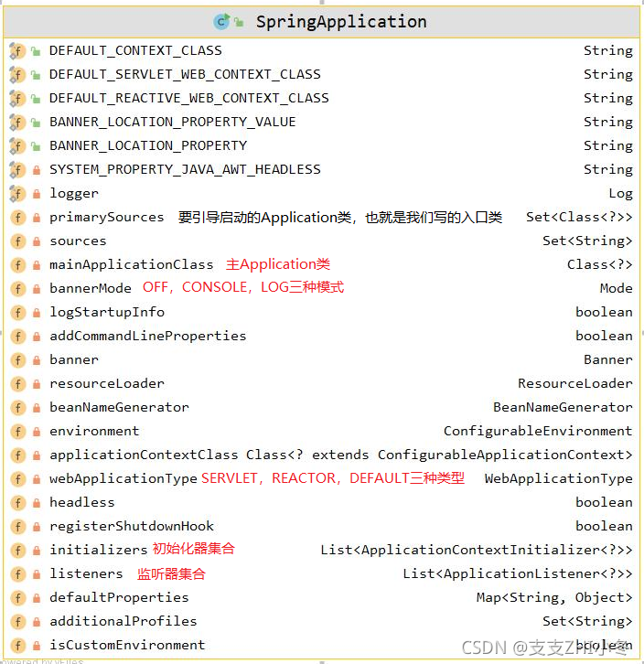Viewport: 644px width, 664px height.
Task: Click the lock icon of applicationContextClass
Action: [x=37, y=455]
